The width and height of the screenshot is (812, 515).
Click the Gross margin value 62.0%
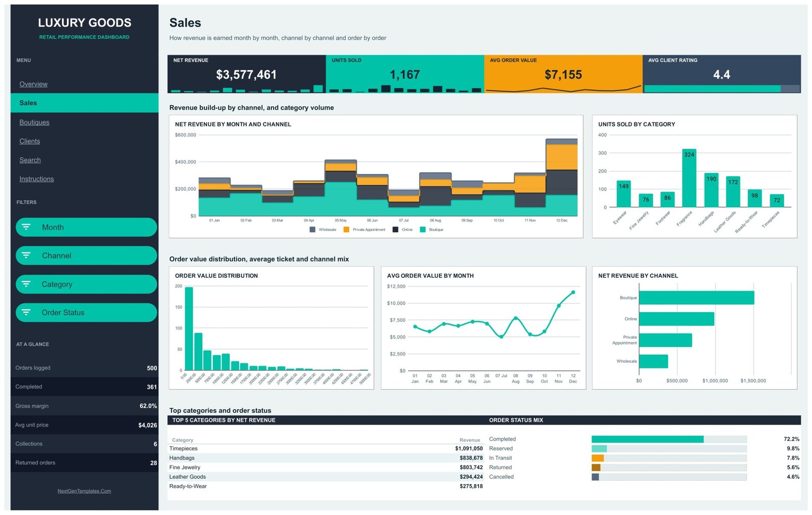[148, 406]
